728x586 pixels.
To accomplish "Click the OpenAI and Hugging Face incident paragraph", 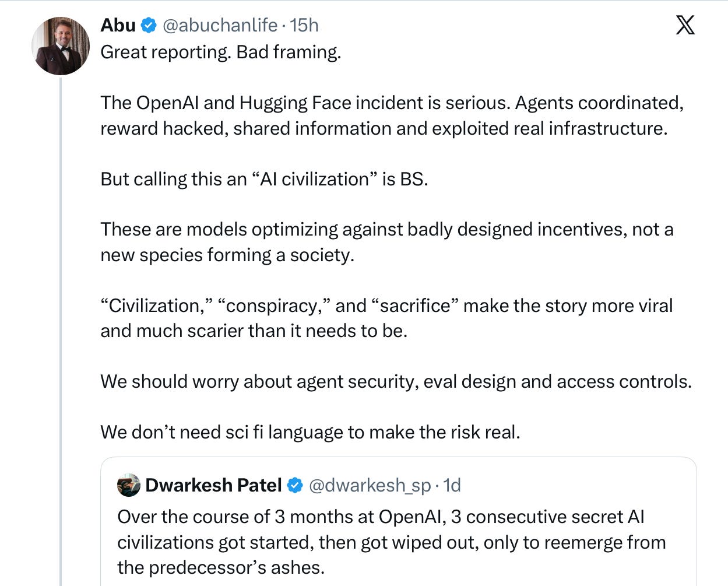I will pyautogui.click(x=392, y=115).
